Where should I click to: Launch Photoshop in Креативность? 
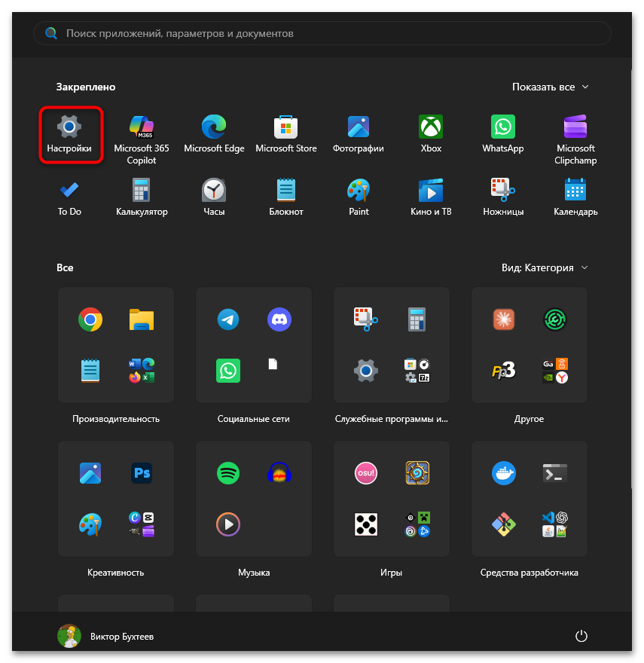coord(142,473)
